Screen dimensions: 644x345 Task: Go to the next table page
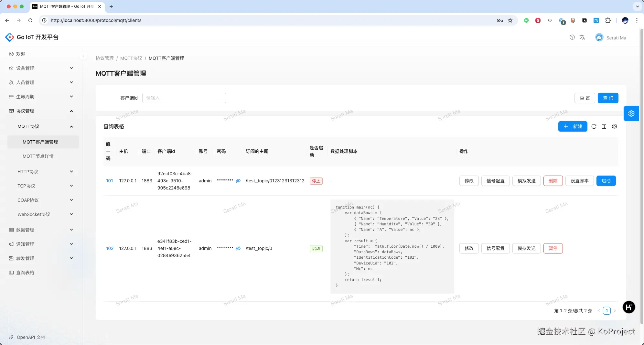point(615,311)
